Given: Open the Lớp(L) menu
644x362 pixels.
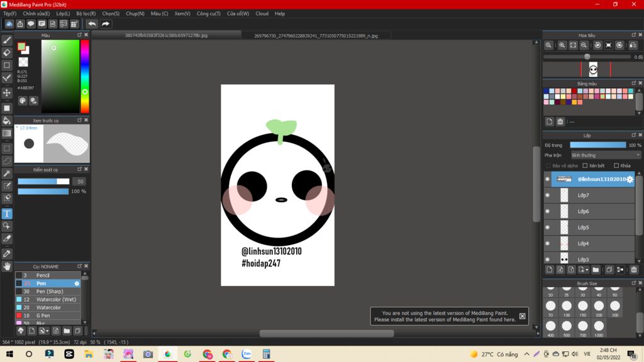Looking at the screenshot, I should 63,14.
